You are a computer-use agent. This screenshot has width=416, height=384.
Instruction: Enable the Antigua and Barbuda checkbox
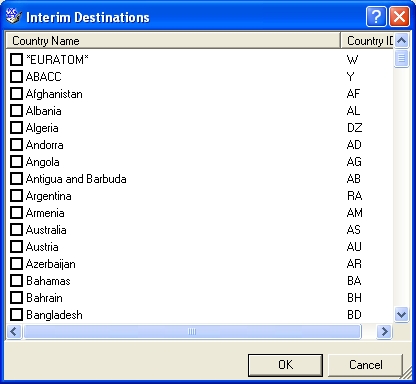point(16,179)
